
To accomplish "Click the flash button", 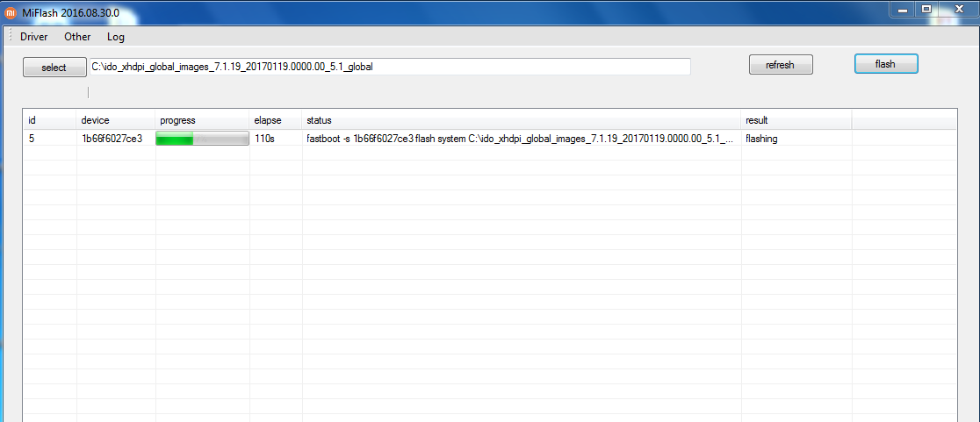I will pyautogui.click(x=886, y=64).
